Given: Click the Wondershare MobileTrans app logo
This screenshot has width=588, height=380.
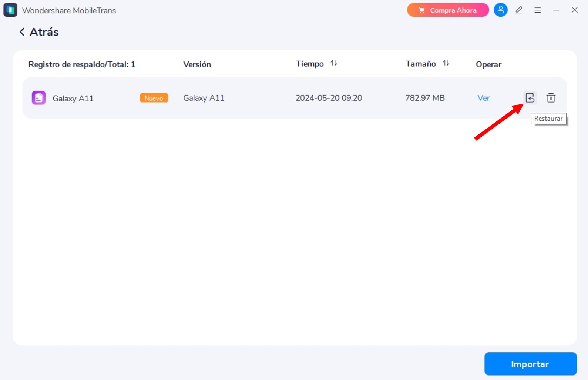Looking at the screenshot, I should tap(10, 10).
